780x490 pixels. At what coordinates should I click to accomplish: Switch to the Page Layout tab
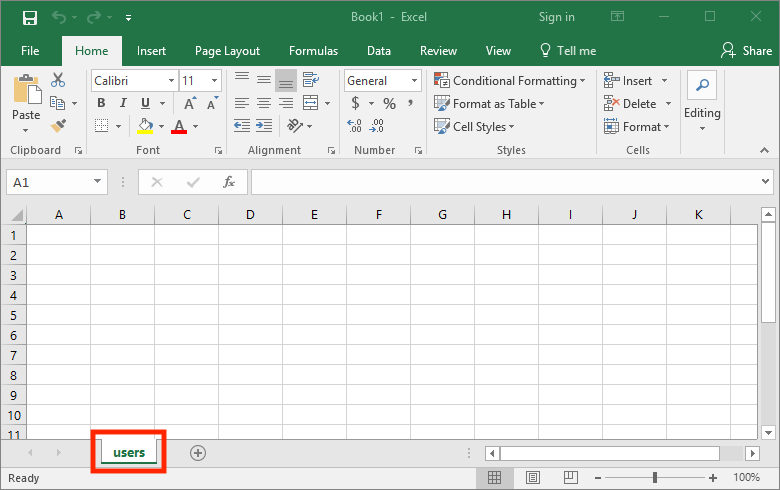227,51
